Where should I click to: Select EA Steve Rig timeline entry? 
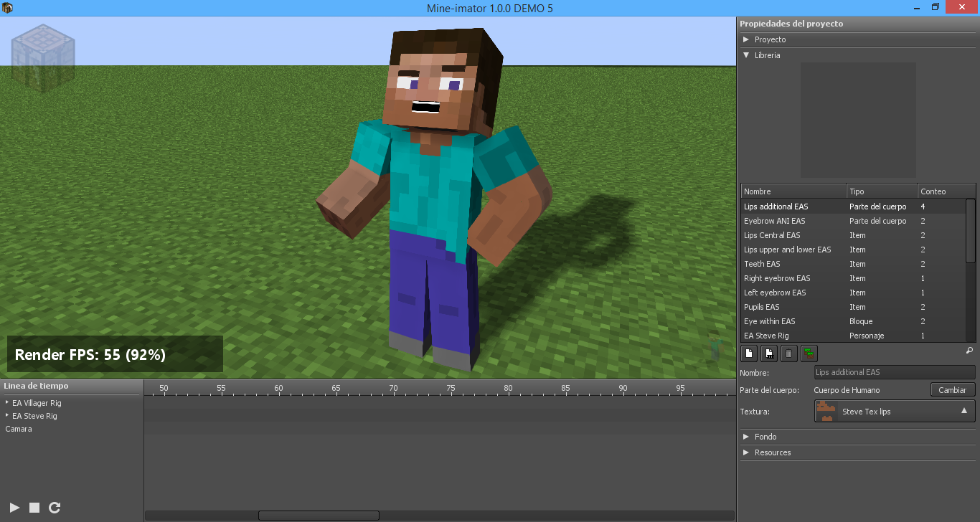pyautogui.click(x=34, y=416)
